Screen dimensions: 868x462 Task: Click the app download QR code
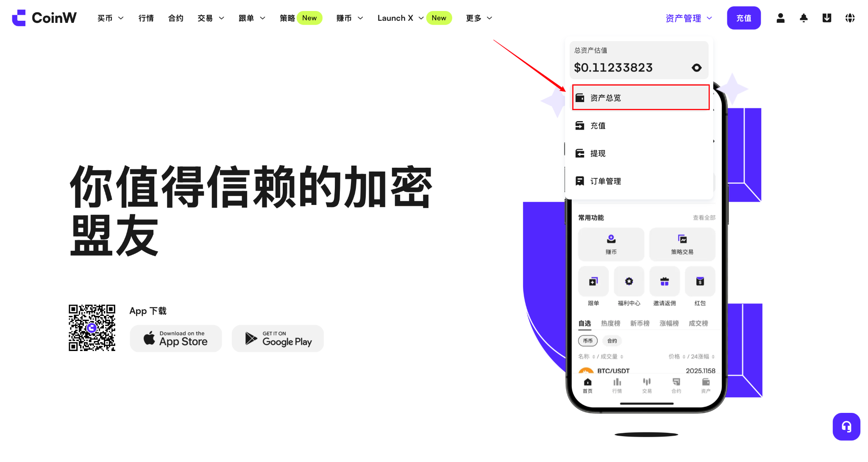92,328
